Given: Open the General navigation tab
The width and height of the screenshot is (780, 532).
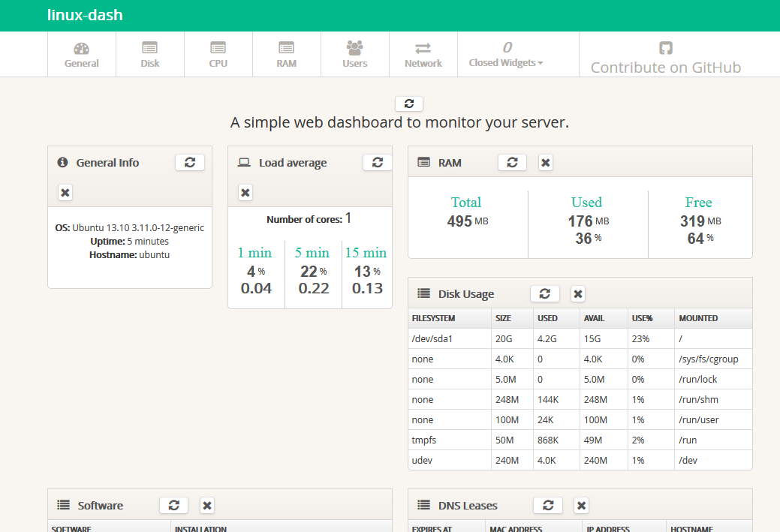Looking at the screenshot, I should [x=82, y=55].
